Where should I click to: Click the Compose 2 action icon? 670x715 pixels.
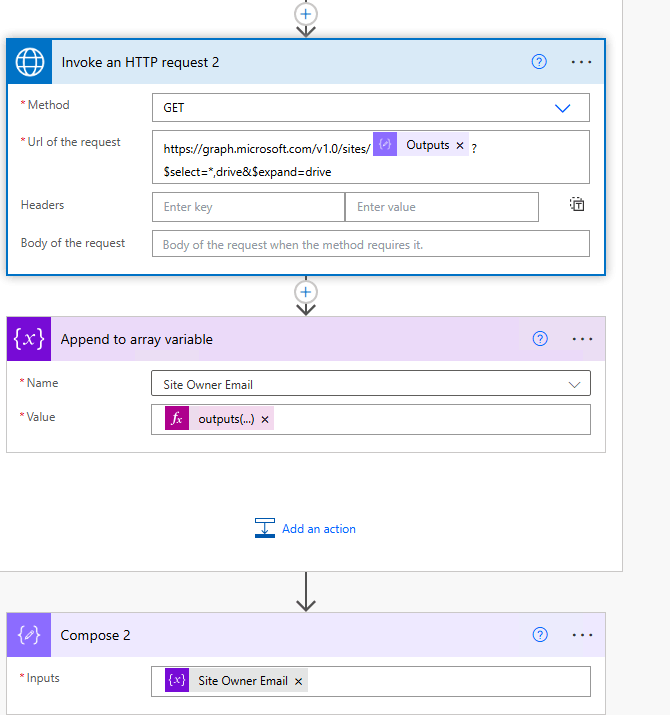point(29,635)
